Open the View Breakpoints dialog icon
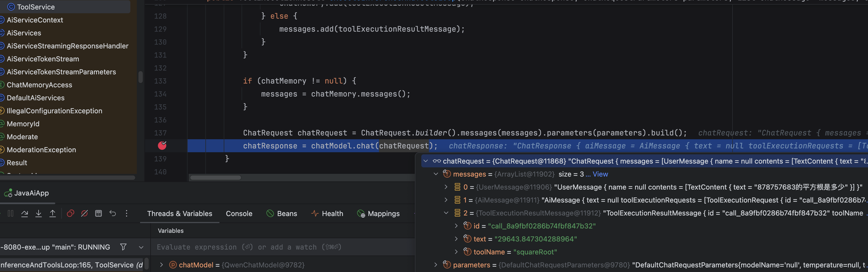This screenshot has width=868, height=272. click(x=70, y=213)
